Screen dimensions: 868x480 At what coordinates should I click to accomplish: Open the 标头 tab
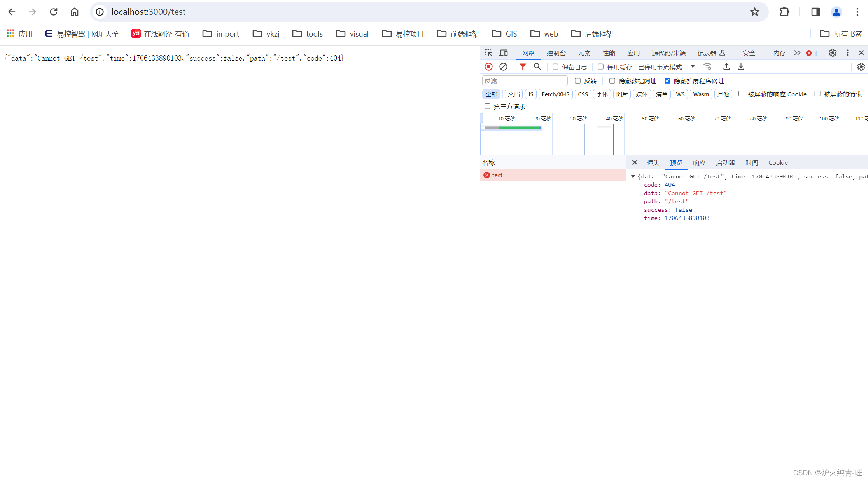[x=653, y=162]
